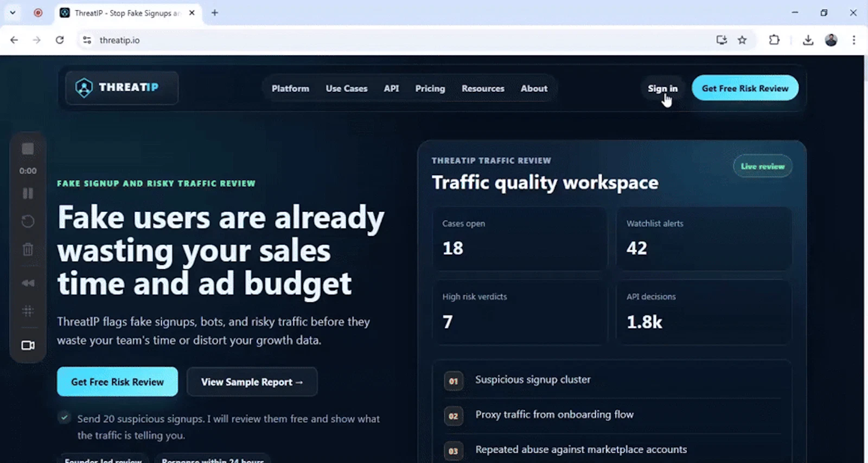
Task: Click the Fake signup and risky traffic review label
Action: (156, 183)
